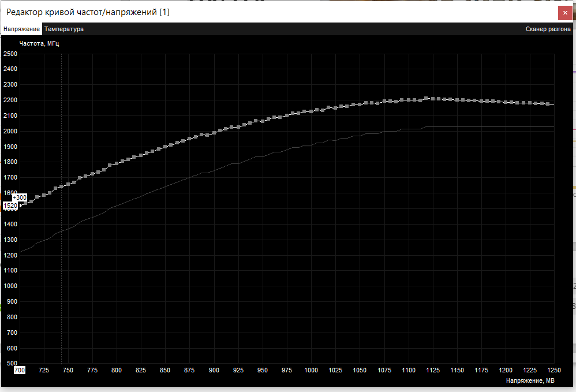Select the curve point at 700 mV
The image size is (576, 392).
click(x=20, y=205)
